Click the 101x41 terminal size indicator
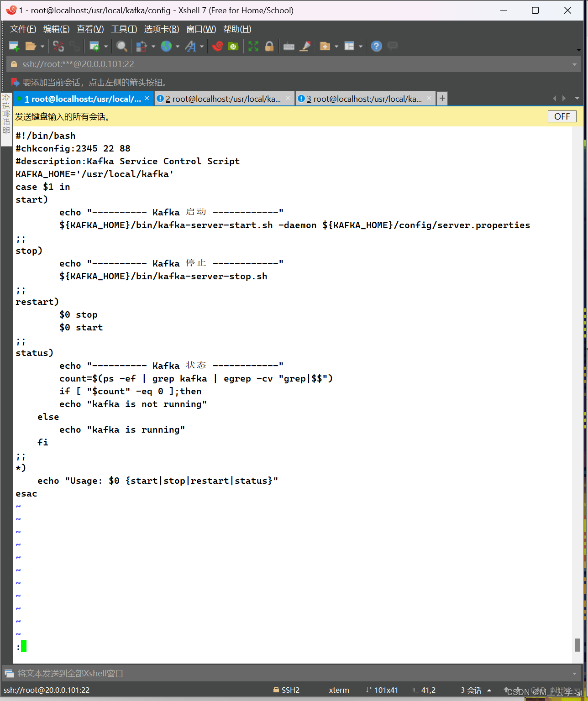The image size is (588, 701). (382, 690)
